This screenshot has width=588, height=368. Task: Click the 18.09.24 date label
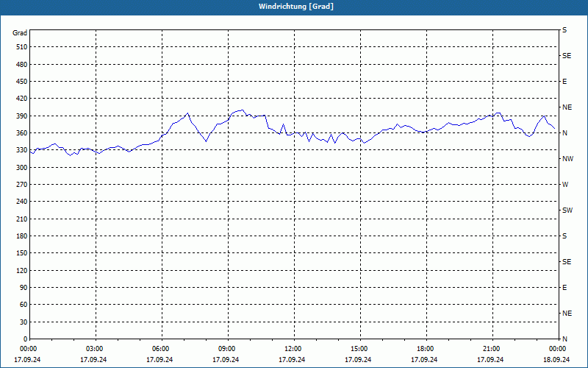556,360
